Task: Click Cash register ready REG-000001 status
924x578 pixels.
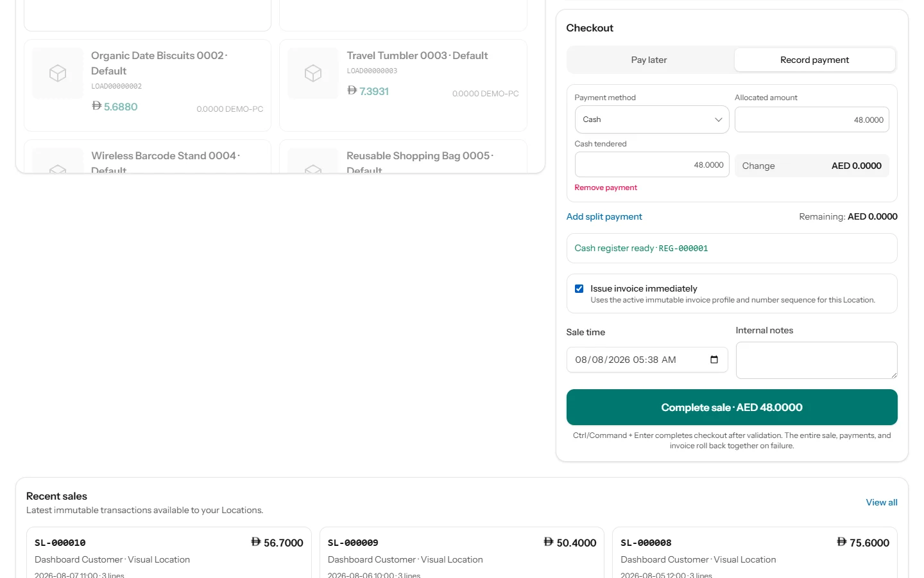Action: pos(732,248)
